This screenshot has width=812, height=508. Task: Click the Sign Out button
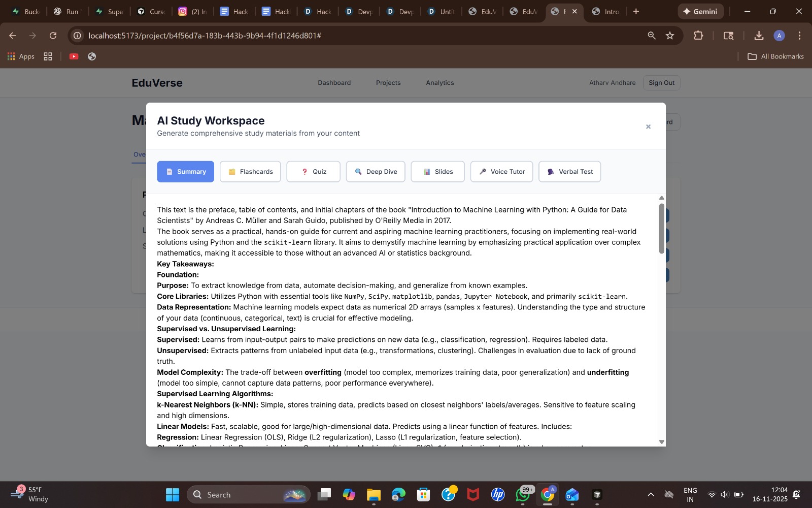pyautogui.click(x=661, y=83)
